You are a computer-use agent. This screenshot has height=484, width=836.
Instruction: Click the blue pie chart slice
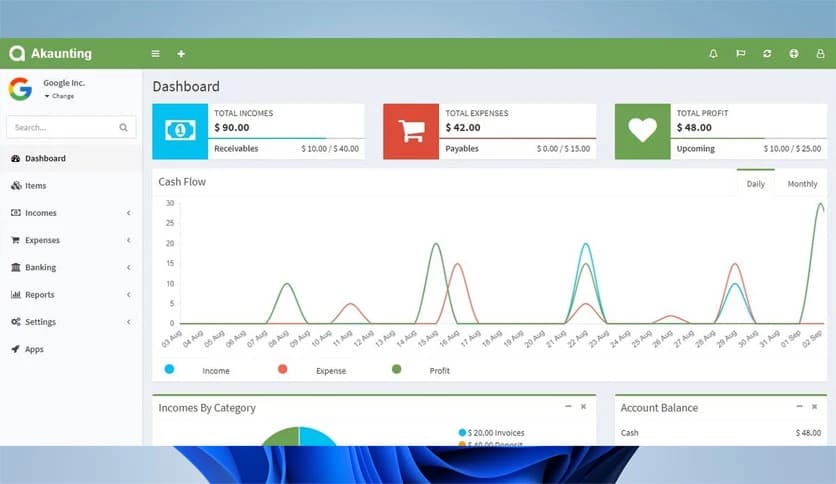coord(318,437)
